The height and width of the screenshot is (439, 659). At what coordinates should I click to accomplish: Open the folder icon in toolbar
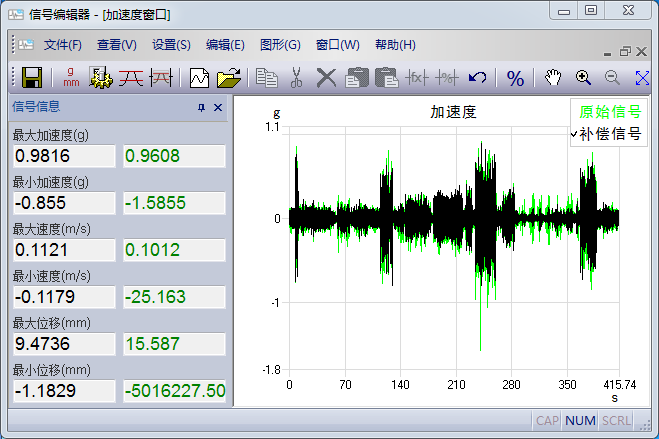[229, 77]
